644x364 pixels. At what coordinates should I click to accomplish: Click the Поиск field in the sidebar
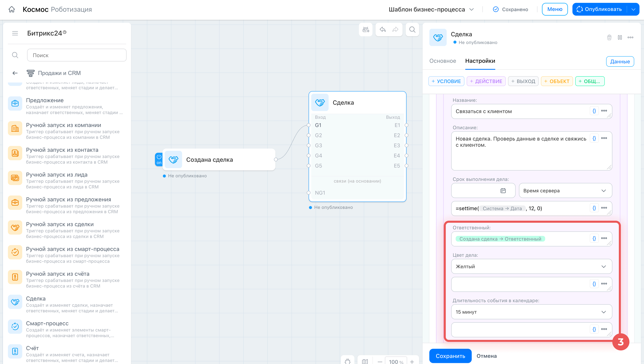click(x=77, y=55)
